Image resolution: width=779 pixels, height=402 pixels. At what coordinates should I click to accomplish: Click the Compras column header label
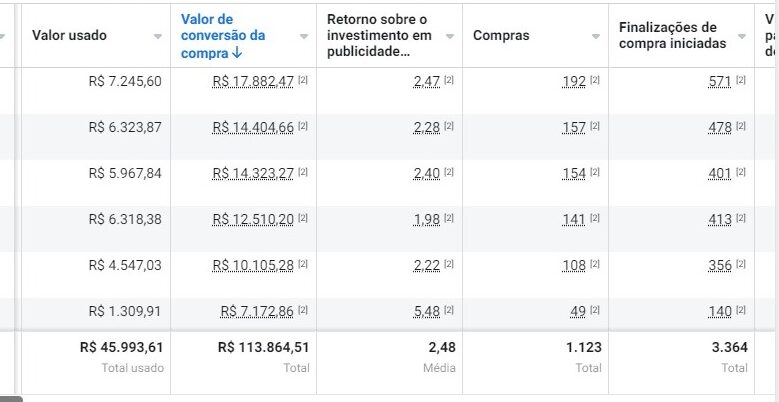click(x=501, y=36)
